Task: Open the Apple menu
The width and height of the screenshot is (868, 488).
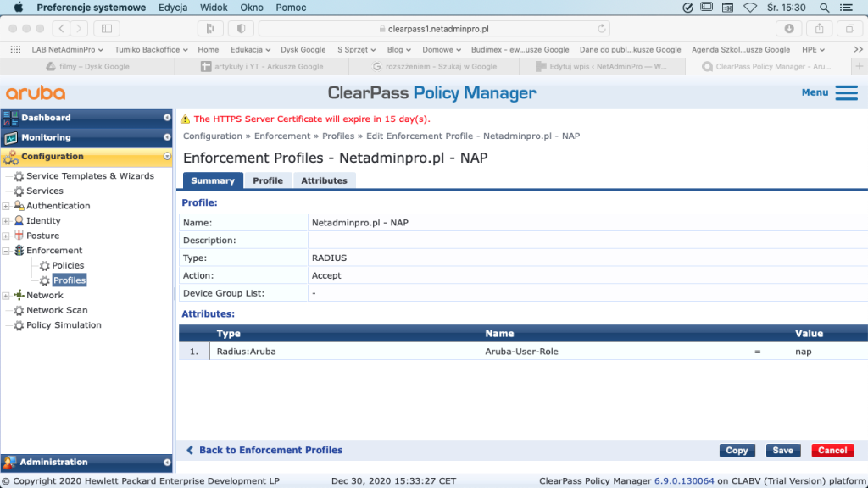Action: pyautogui.click(x=19, y=7)
